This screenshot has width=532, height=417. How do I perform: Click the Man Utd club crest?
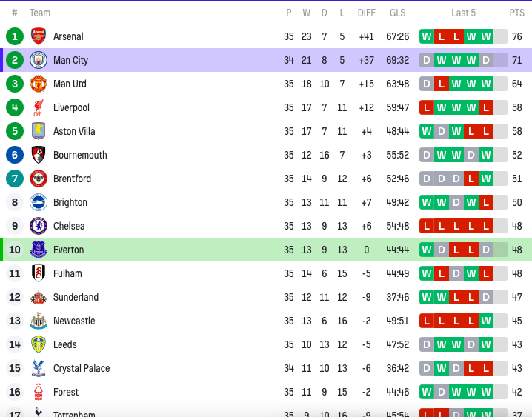39,84
